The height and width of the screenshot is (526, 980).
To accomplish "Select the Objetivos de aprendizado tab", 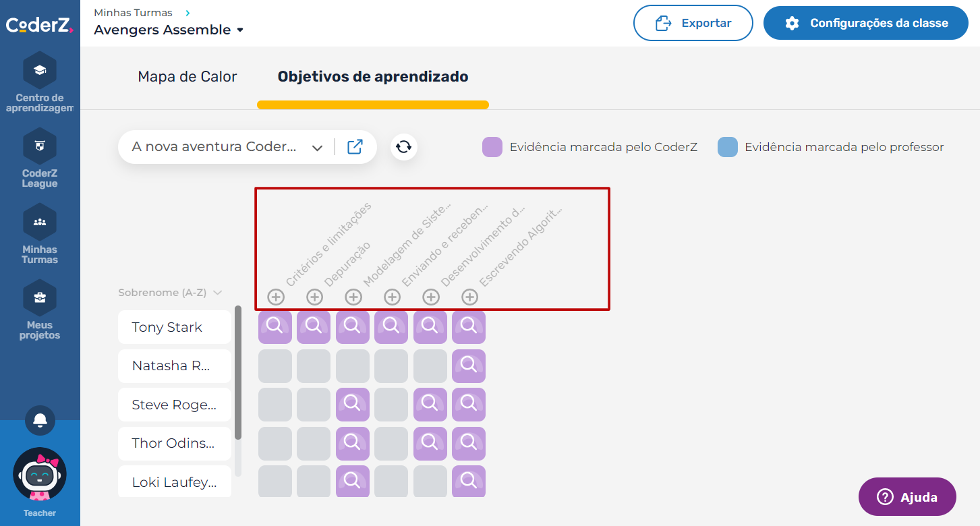I will point(373,77).
